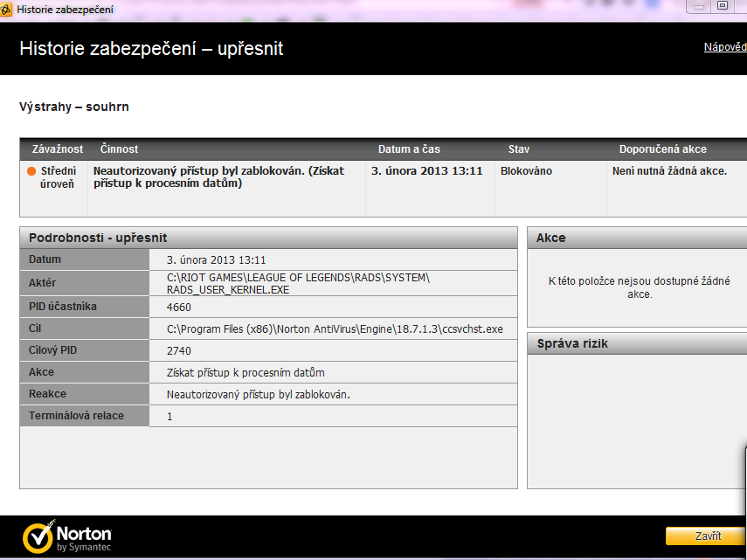Click the Správa rizik panel header

coord(637,343)
